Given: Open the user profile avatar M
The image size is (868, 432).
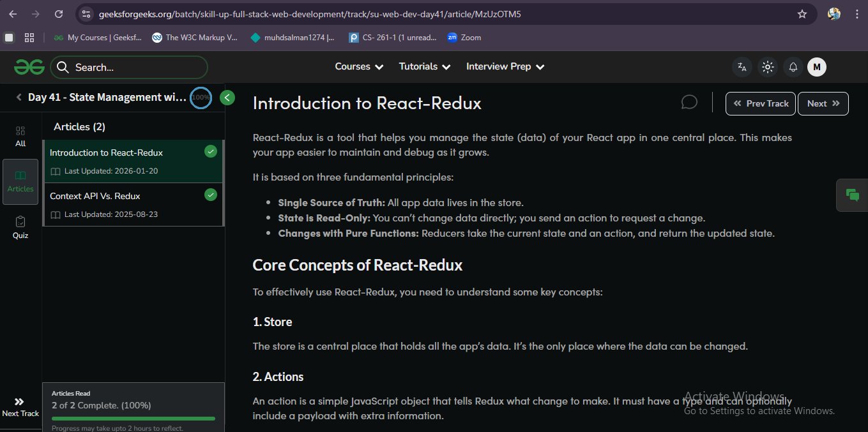Looking at the screenshot, I should 816,67.
